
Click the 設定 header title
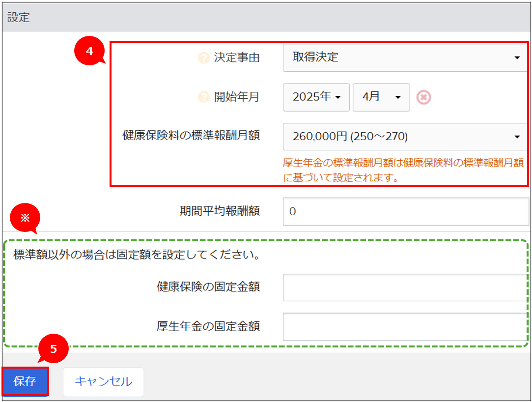[x=19, y=18]
